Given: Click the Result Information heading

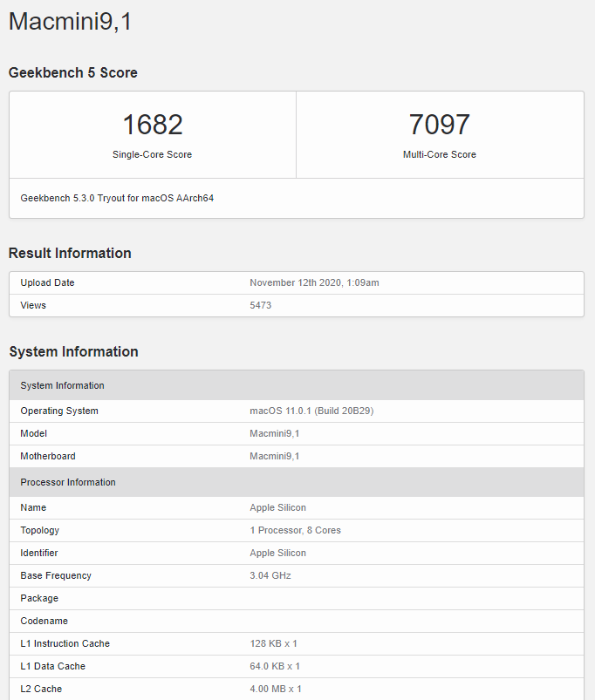Looking at the screenshot, I should point(70,253).
